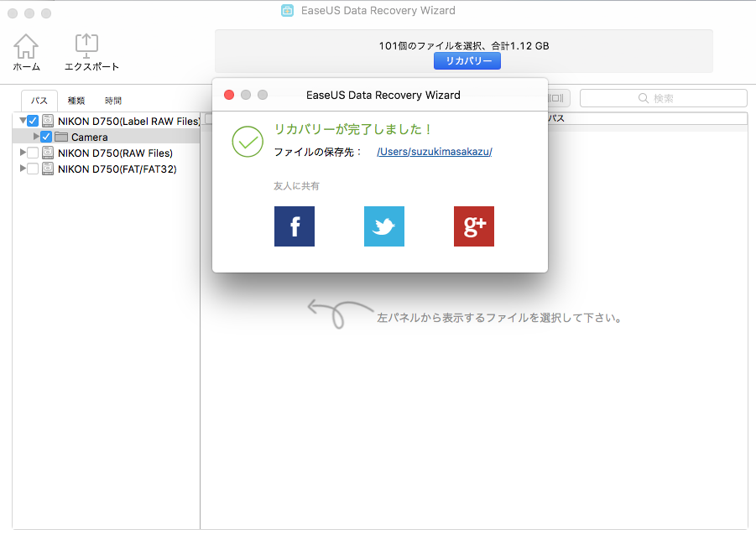
Task: Expand NIKON D750(RAW Files) node
Action: (23, 153)
